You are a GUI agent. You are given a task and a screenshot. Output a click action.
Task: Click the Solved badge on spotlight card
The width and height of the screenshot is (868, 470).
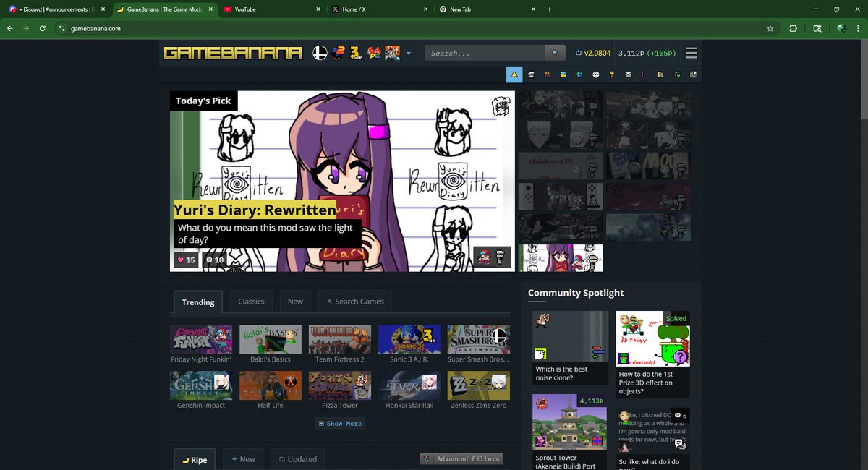pyautogui.click(x=676, y=318)
